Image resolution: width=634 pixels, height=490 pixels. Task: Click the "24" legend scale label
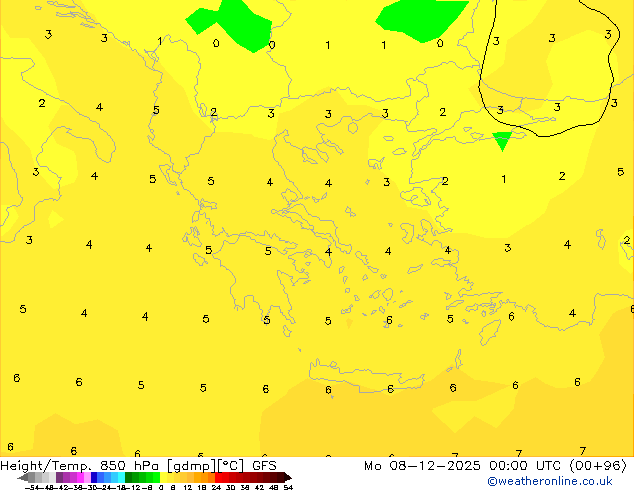[216, 487]
